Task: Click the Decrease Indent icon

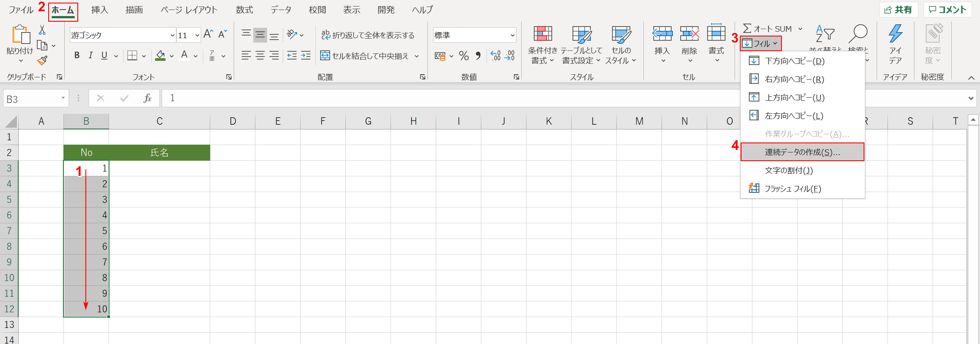Action: (292, 55)
